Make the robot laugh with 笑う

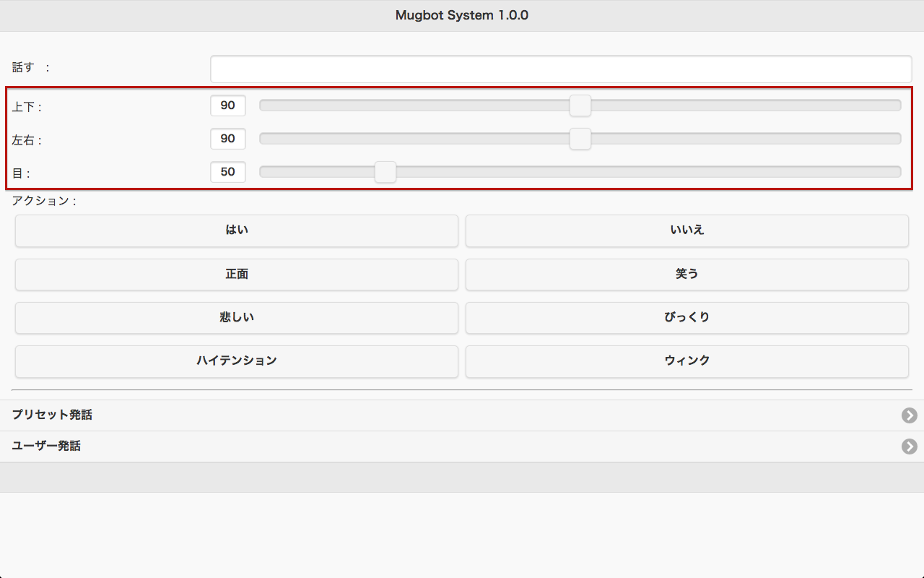(687, 275)
